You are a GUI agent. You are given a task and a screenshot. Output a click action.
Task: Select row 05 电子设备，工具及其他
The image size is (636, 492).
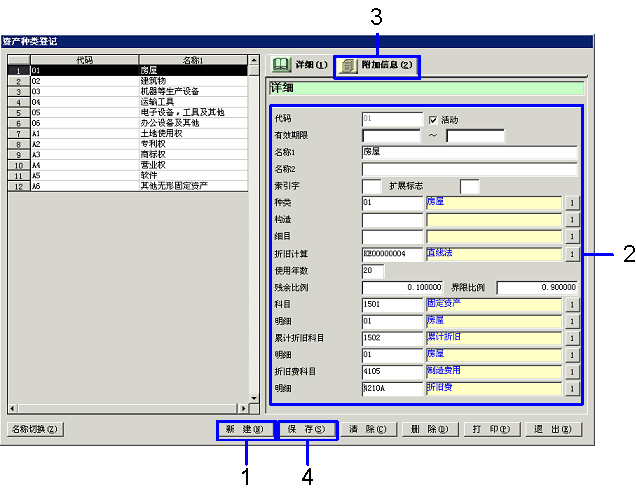pyautogui.click(x=128, y=113)
